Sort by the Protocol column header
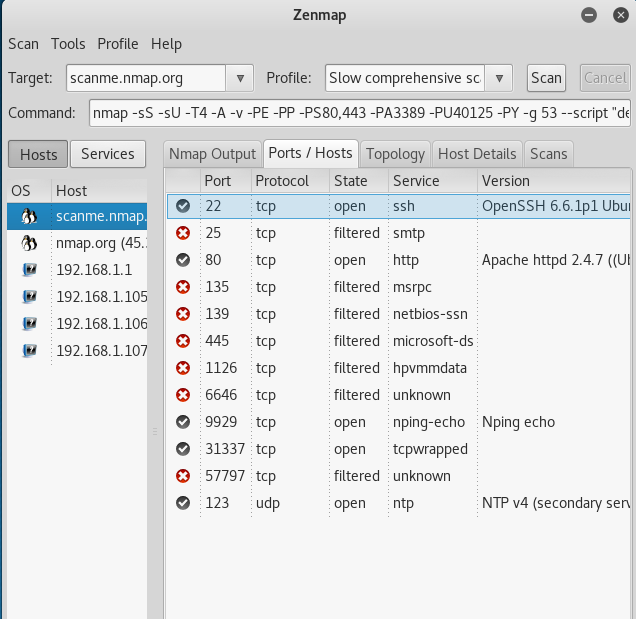636x619 pixels. click(x=290, y=181)
